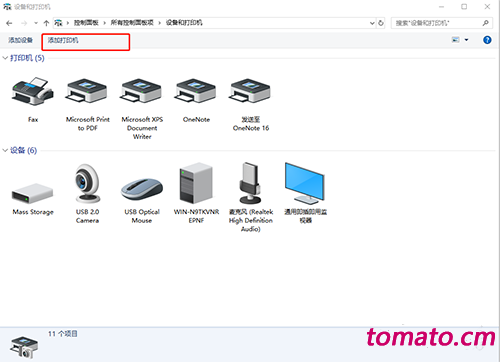Select the Mass Storage device icon
The height and width of the screenshot is (362, 500).
[x=33, y=193]
